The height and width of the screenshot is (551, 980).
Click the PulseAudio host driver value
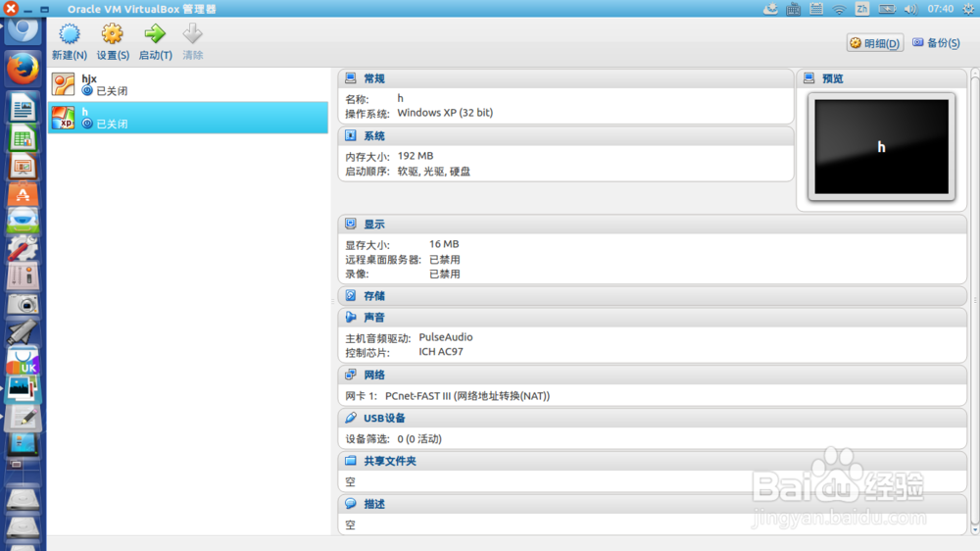(446, 337)
